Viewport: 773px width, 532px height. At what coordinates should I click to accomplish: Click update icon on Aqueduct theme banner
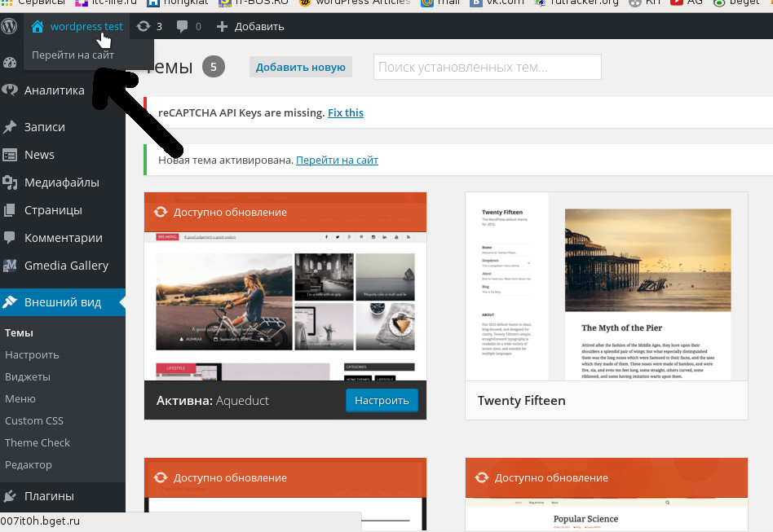160,213
